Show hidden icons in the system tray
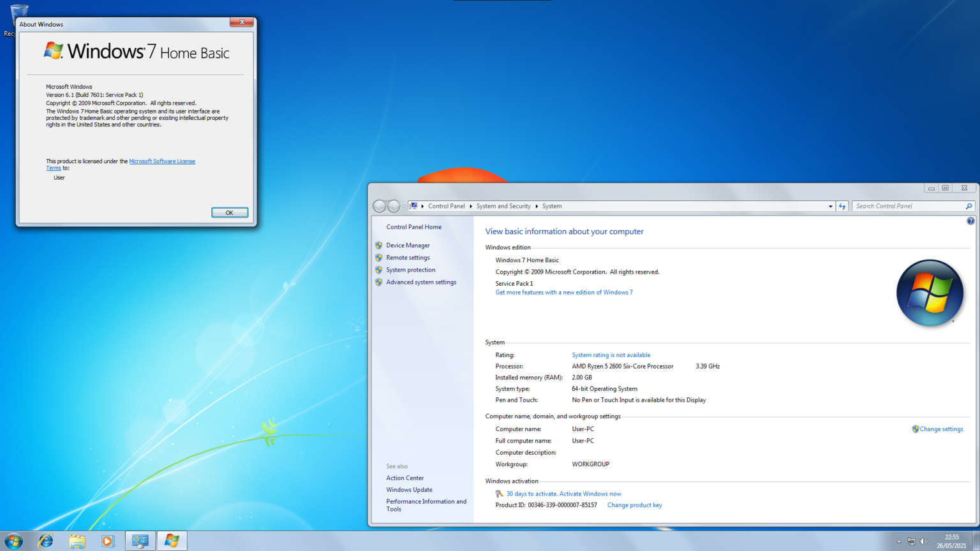Image resolution: width=980 pixels, height=551 pixels. pyautogui.click(x=900, y=541)
